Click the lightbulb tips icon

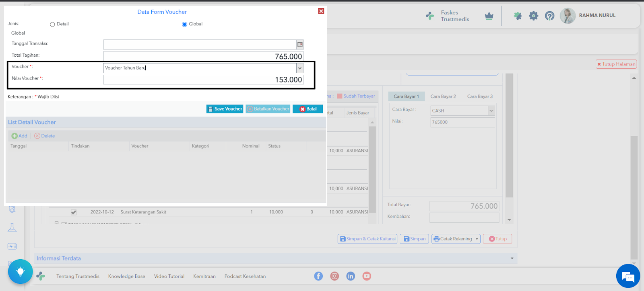point(20,272)
